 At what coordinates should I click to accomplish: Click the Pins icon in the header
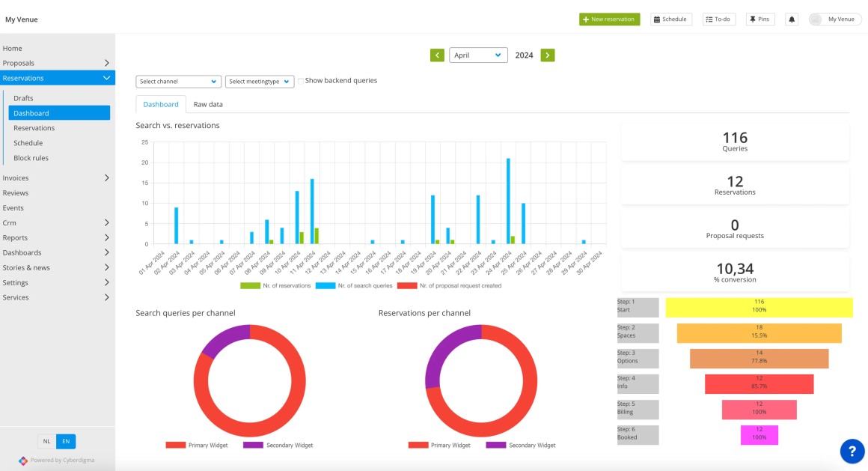tap(759, 19)
